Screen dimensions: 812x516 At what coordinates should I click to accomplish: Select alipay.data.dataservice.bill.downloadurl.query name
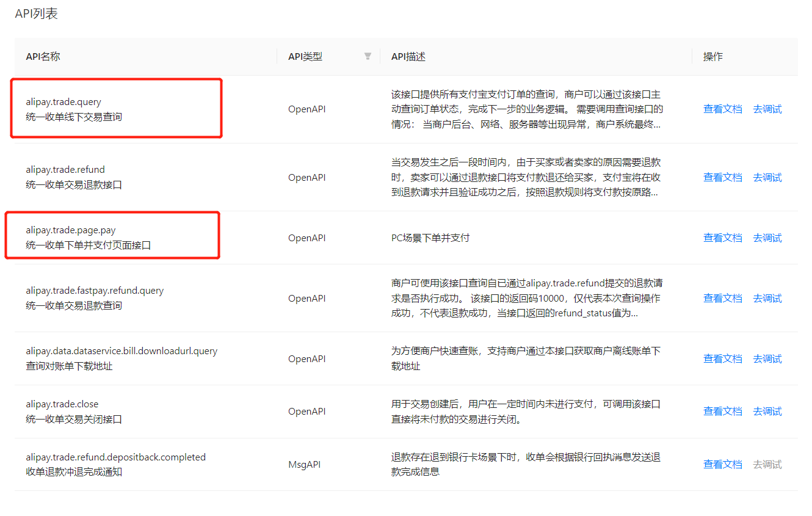[x=121, y=351]
